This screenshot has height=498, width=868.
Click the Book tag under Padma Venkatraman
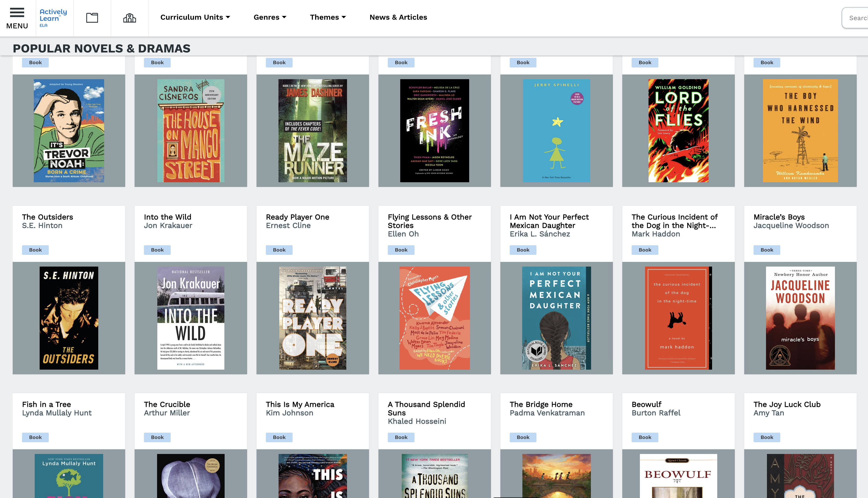[523, 437]
